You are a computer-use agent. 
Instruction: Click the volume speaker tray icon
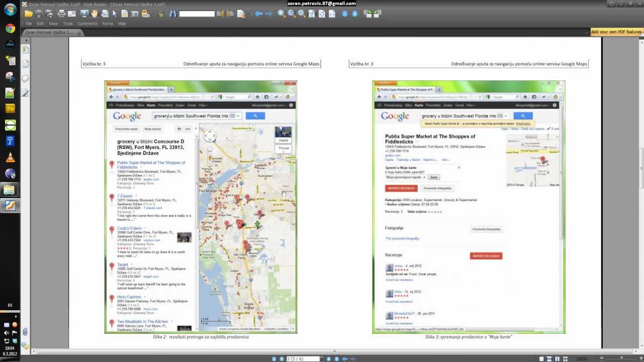point(7,332)
